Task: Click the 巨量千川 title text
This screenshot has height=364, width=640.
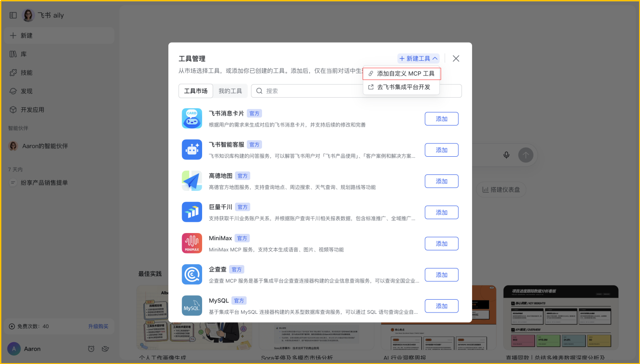Action: click(221, 207)
